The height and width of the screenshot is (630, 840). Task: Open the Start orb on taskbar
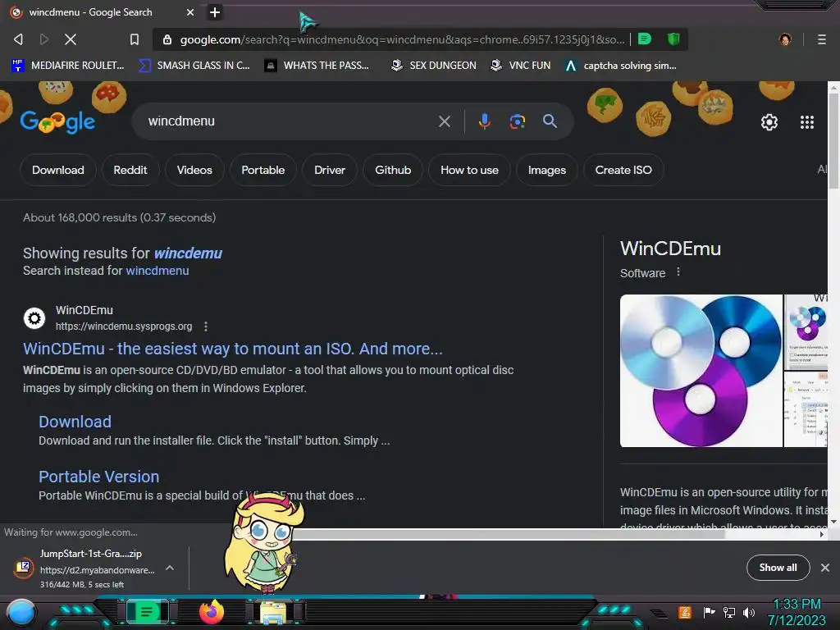[x=21, y=612]
